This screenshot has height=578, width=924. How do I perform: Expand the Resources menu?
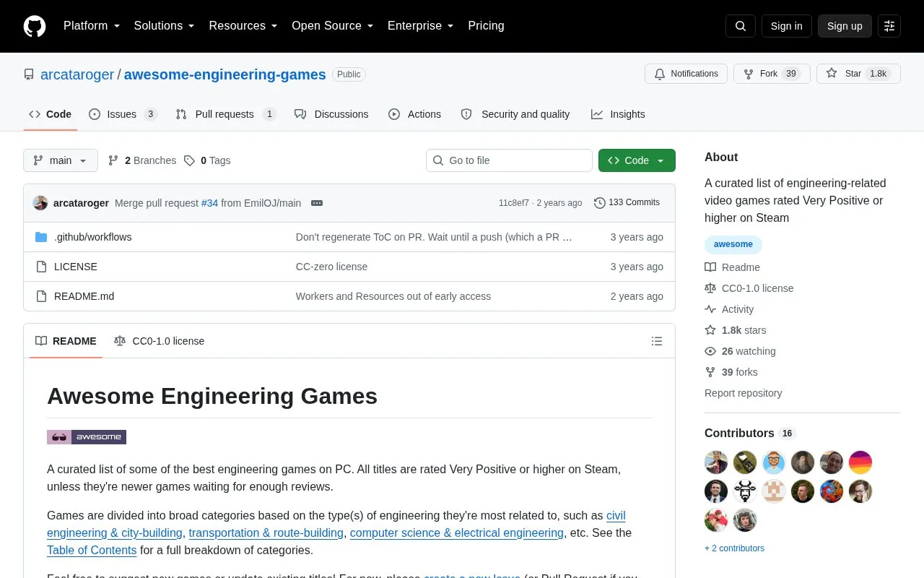click(x=243, y=26)
